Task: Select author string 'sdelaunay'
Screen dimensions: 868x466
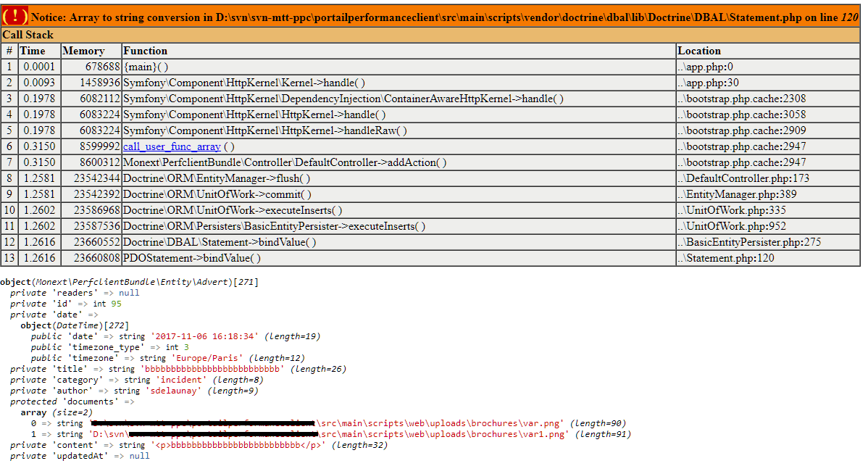Action: [173, 391]
